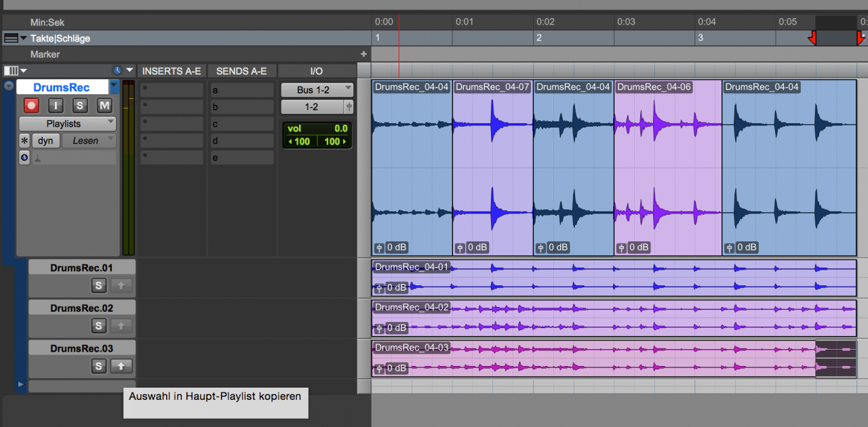Click the 1-2 output path selector
The height and width of the screenshot is (427, 868).
click(x=312, y=106)
